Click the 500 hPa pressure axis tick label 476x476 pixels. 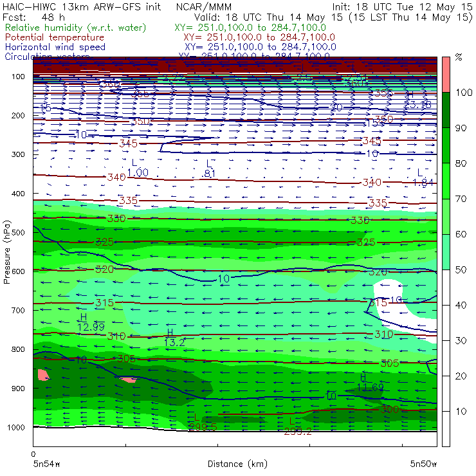(x=18, y=232)
